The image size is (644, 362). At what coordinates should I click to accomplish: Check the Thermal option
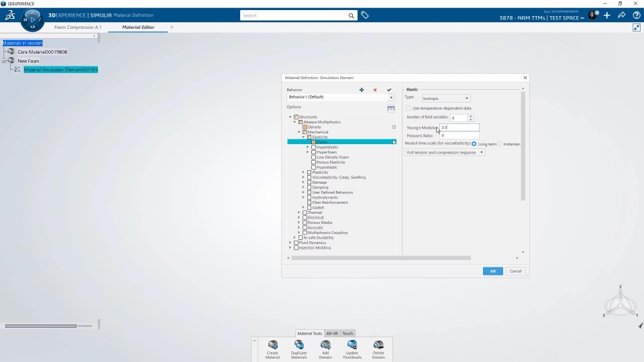(305, 213)
